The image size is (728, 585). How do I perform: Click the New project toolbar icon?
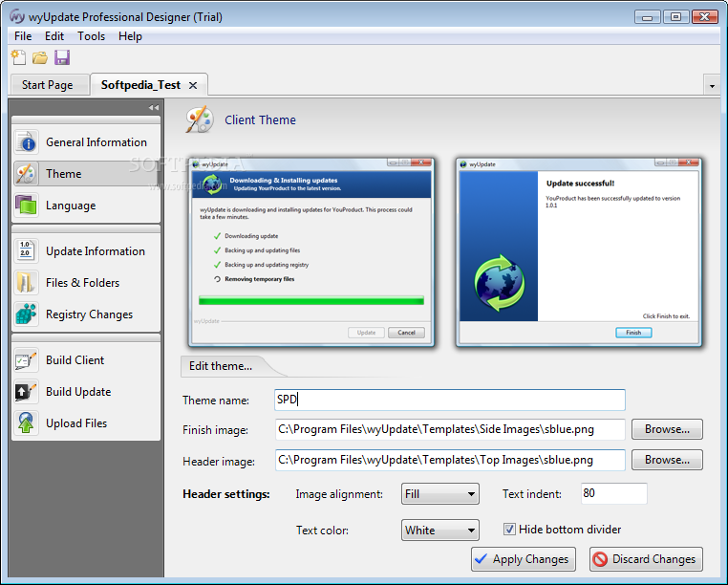point(18,57)
